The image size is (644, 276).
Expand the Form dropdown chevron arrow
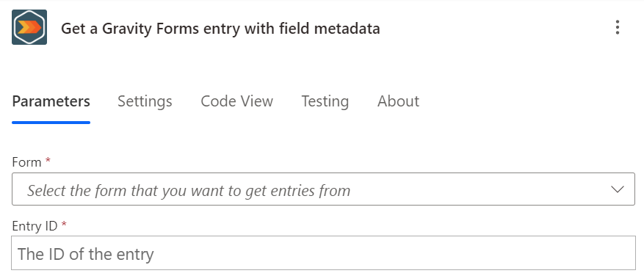(x=618, y=189)
